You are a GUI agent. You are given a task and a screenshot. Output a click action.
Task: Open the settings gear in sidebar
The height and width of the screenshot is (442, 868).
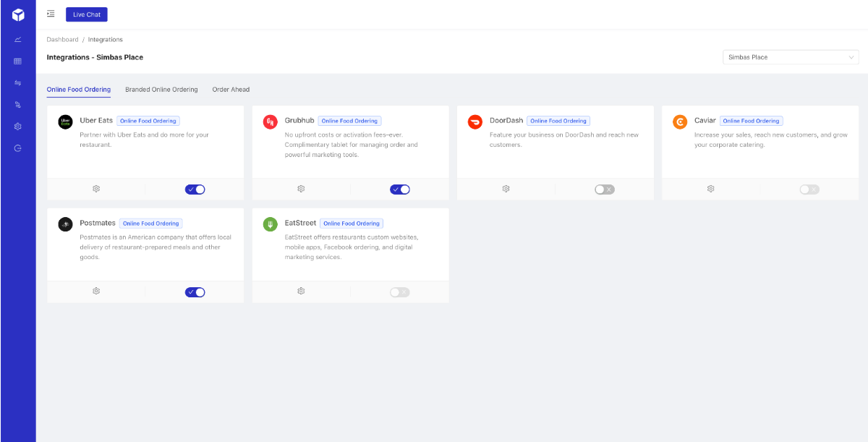pos(18,126)
